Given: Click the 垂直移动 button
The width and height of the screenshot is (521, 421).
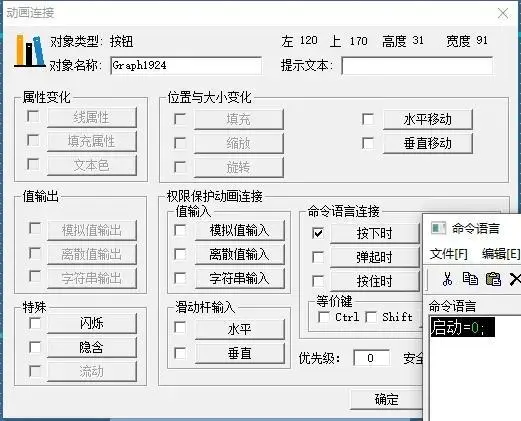Looking at the screenshot, I should [x=428, y=144].
